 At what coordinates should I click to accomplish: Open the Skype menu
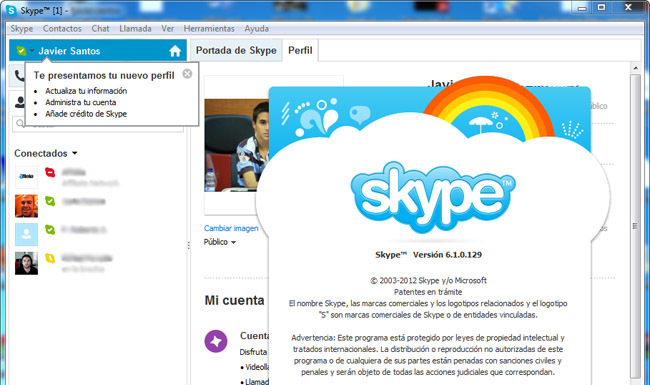(x=22, y=29)
